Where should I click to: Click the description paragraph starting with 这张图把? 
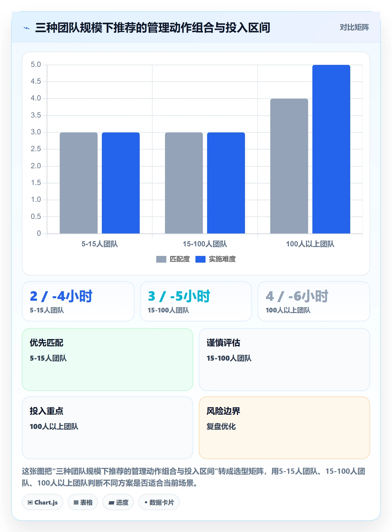coord(193,477)
